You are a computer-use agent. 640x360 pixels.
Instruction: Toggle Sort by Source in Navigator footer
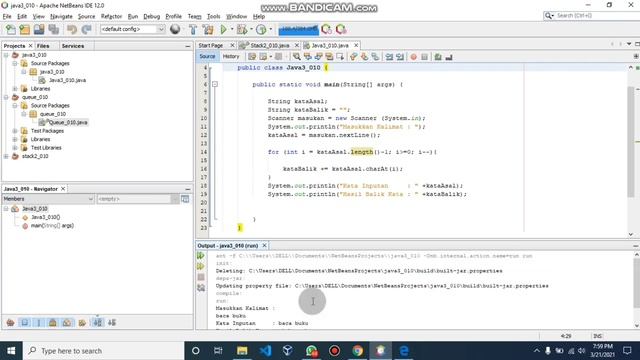tap(112, 322)
